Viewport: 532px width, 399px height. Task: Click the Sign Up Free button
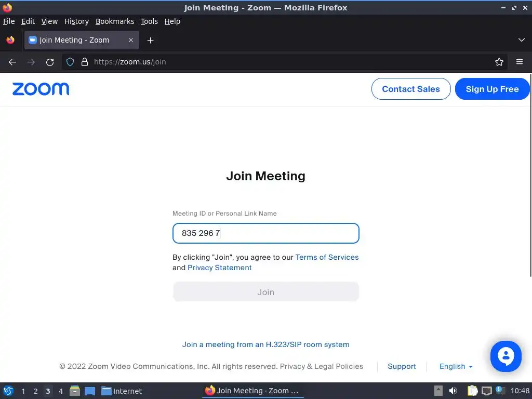(x=492, y=89)
